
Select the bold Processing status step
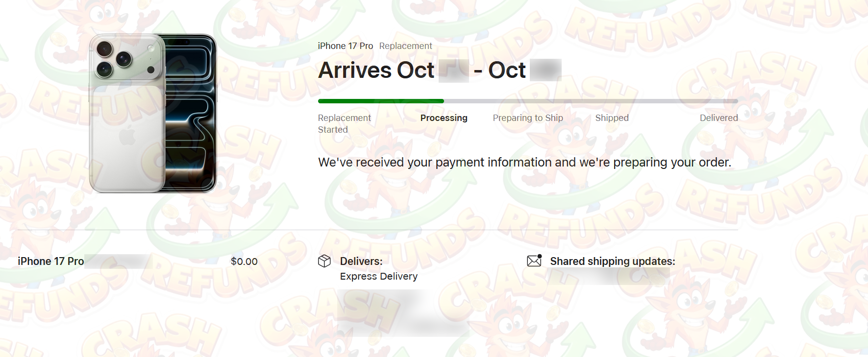pos(444,118)
